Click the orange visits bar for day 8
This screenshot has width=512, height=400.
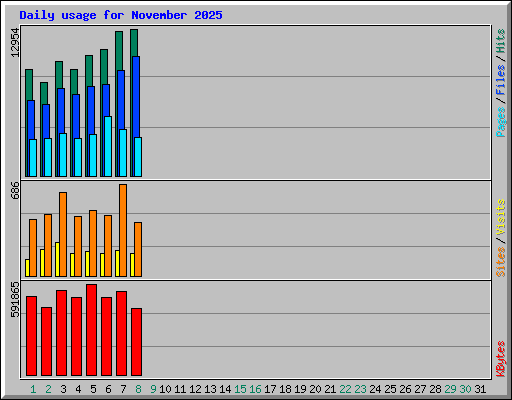pos(138,249)
